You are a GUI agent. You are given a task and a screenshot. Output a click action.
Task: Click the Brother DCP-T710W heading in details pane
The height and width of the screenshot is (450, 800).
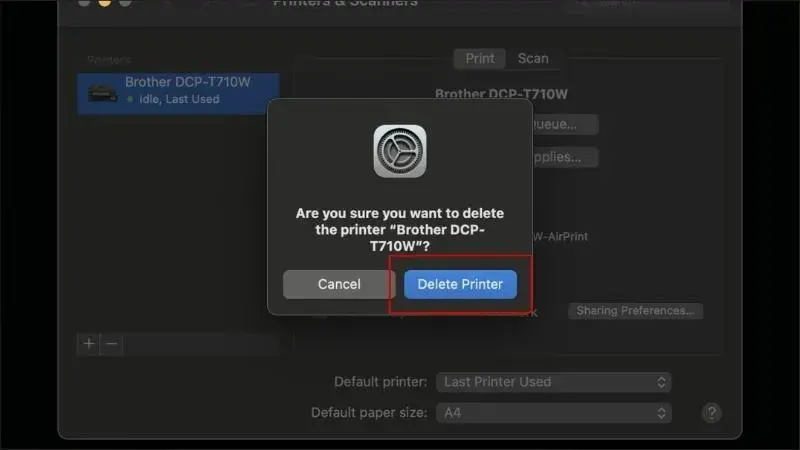[x=501, y=94]
